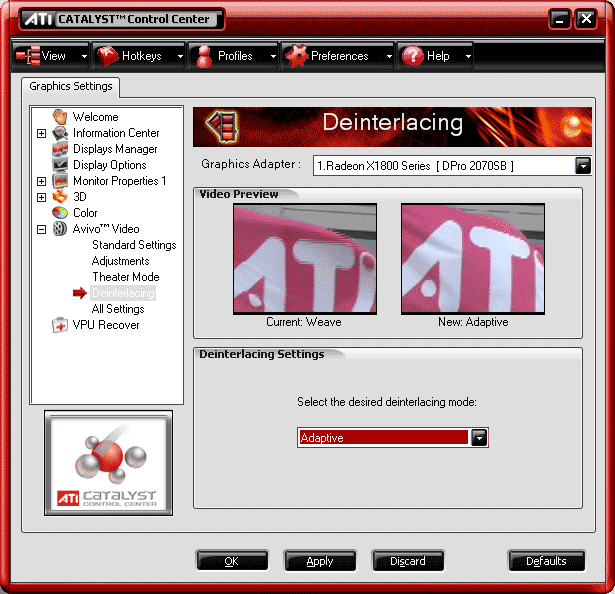This screenshot has height=594, width=615.
Task: Click the Catalyst Control Center logo image
Action: [x=108, y=463]
